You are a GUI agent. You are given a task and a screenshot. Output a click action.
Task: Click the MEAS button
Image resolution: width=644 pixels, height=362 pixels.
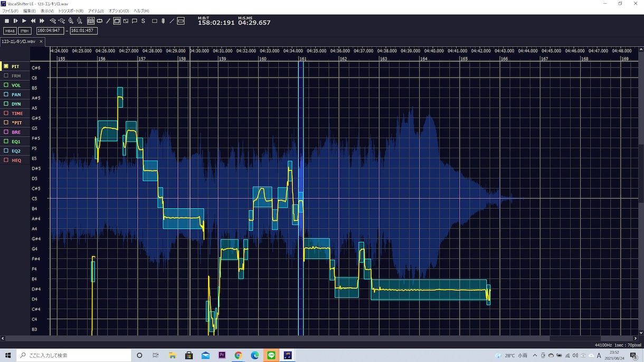(10, 31)
